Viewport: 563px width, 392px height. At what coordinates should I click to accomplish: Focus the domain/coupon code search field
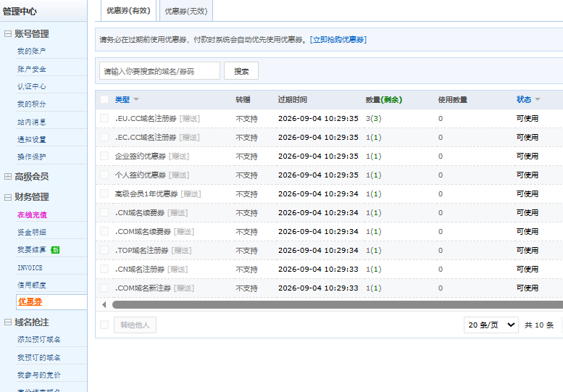160,71
